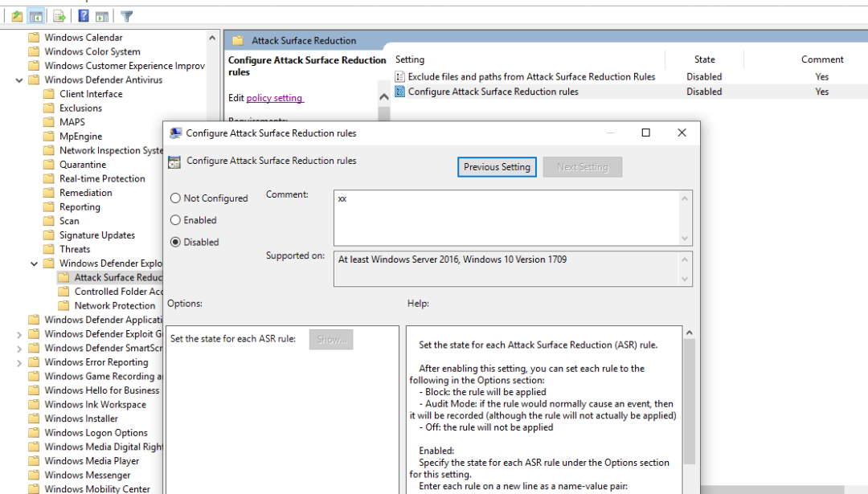Select the Disabled radio button

click(175, 243)
